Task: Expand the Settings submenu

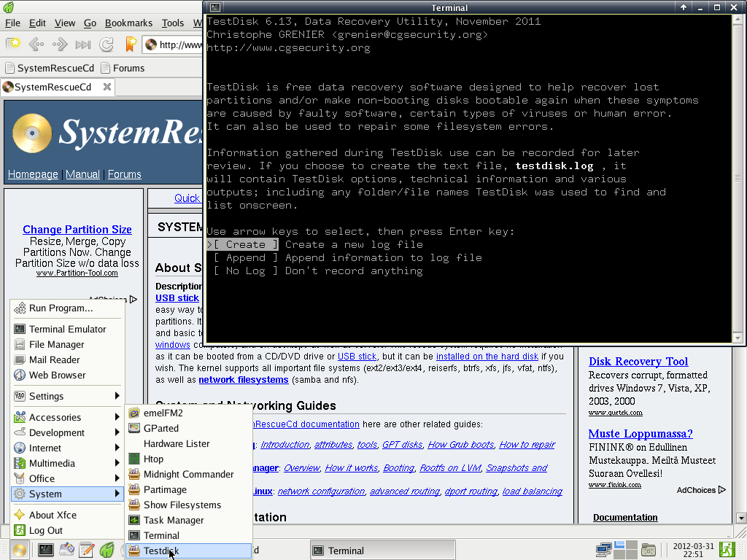Action: click(67, 396)
